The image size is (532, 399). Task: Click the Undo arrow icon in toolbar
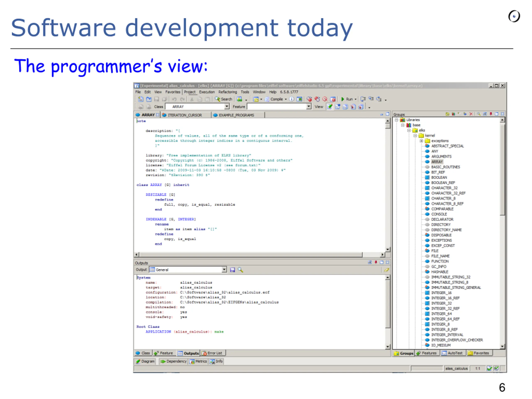174,99
